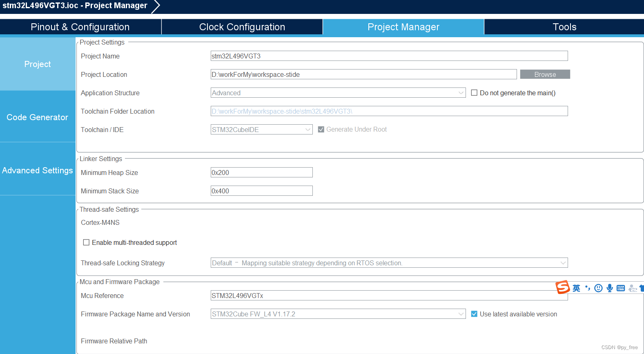Click the Toolchain / IDE label

(x=102, y=130)
